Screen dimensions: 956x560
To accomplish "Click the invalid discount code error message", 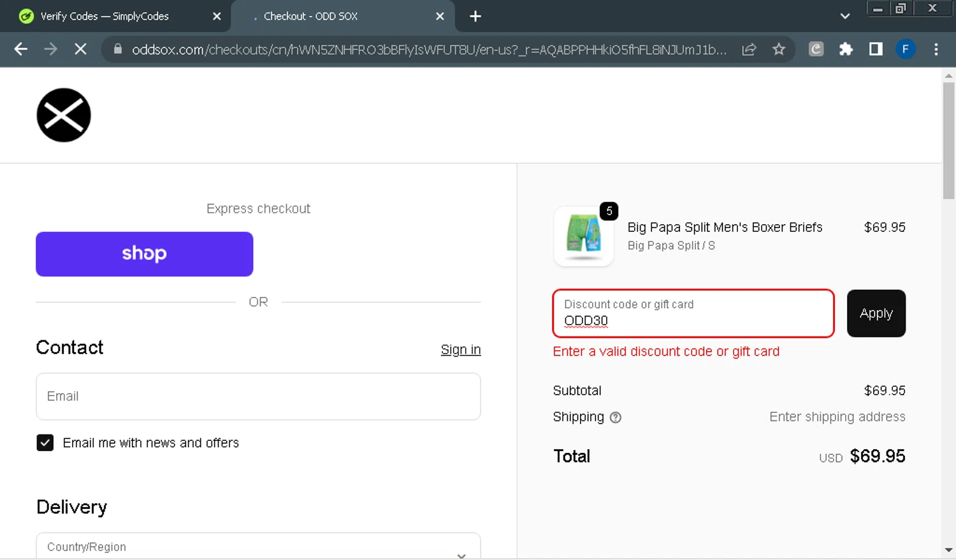I will coord(666,352).
